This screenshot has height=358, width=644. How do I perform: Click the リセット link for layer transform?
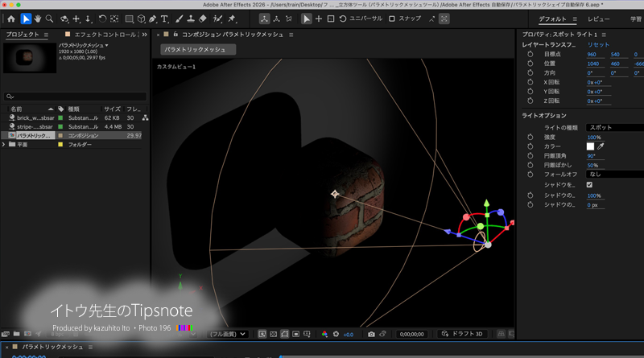click(598, 45)
